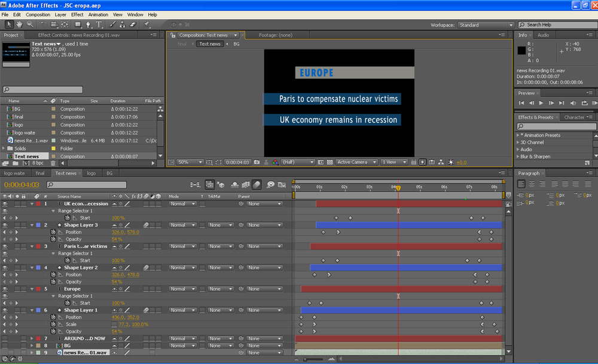
Task: Jump to first frame in Preview panel
Action: pos(521,103)
